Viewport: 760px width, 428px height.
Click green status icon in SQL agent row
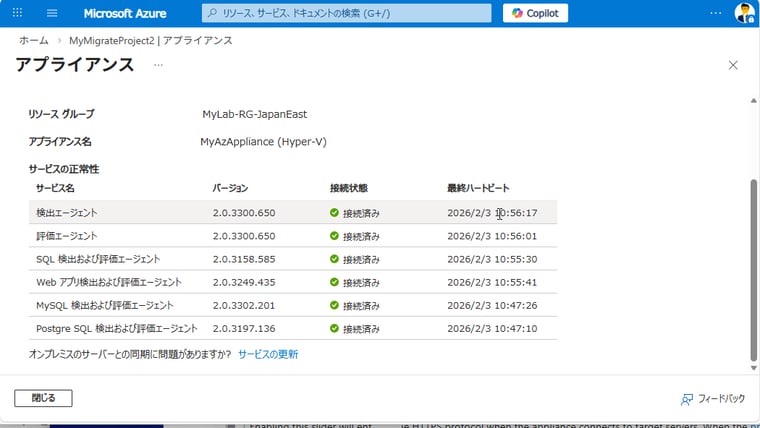334,259
